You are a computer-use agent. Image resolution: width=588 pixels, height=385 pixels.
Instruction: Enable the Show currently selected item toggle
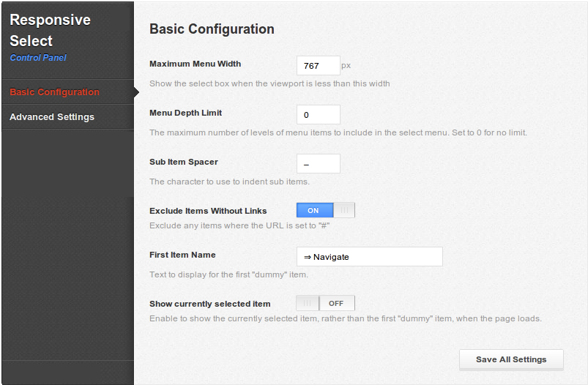click(326, 303)
